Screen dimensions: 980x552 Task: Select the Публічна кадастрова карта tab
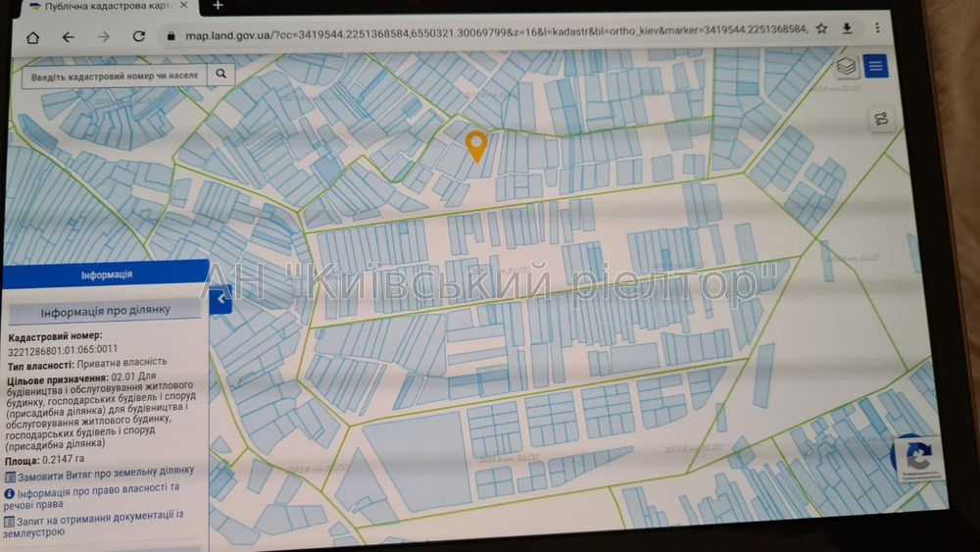tap(110, 6)
